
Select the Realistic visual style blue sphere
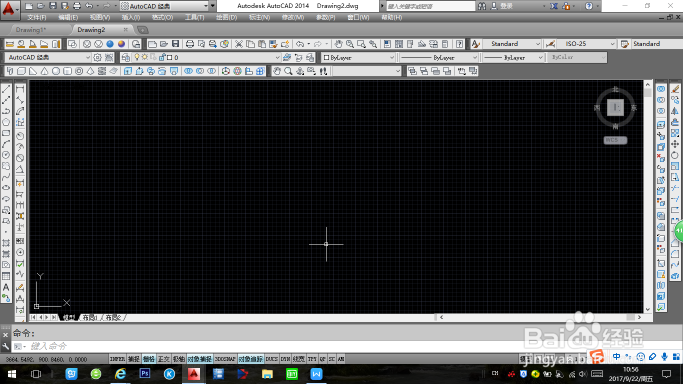110,44
